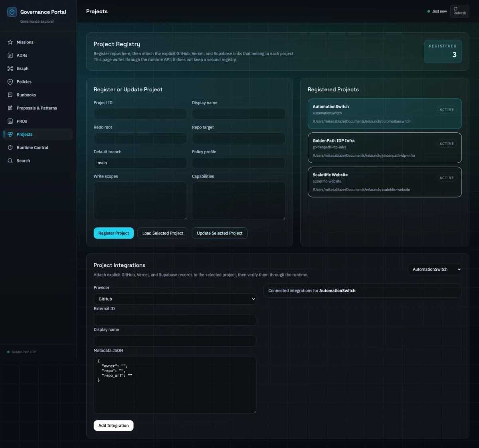Focus the Project ID field
Image resolution: width=479 pixels, height=448 pixels.
click(140, 114)
